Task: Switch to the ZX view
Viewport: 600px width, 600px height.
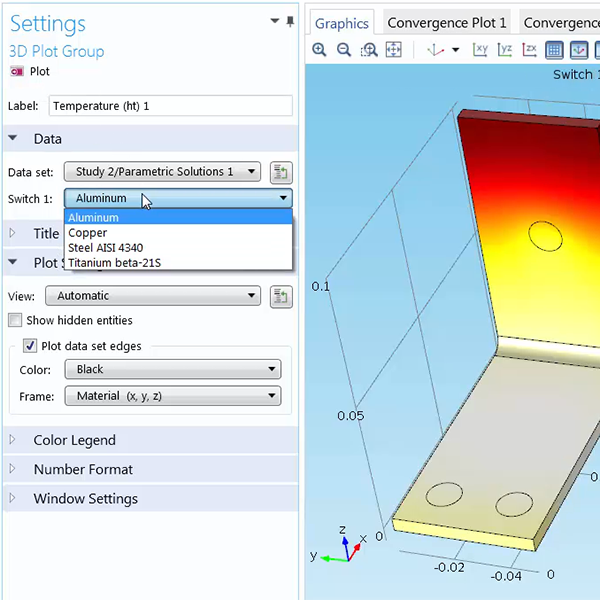Action: coord(530,50)
